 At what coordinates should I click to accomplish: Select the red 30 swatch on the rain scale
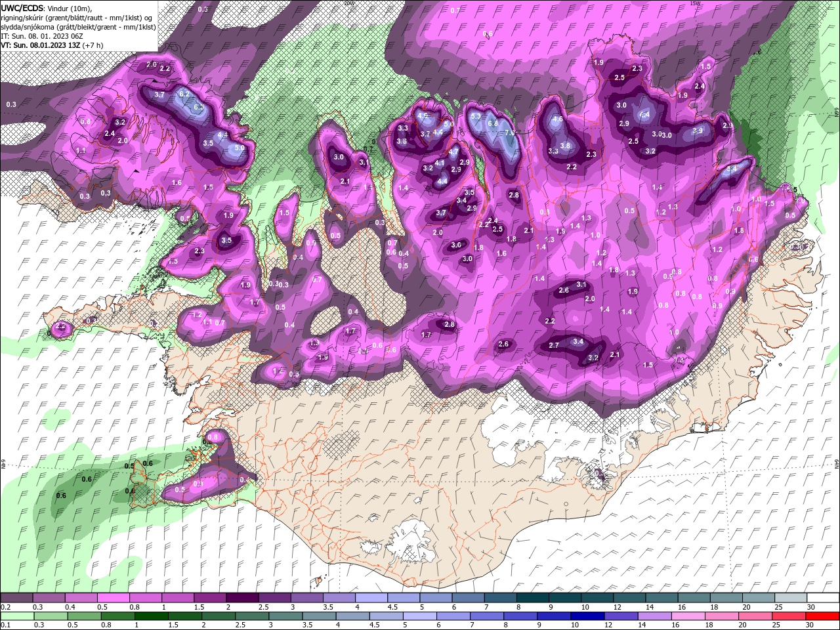(x=823, y=616)
